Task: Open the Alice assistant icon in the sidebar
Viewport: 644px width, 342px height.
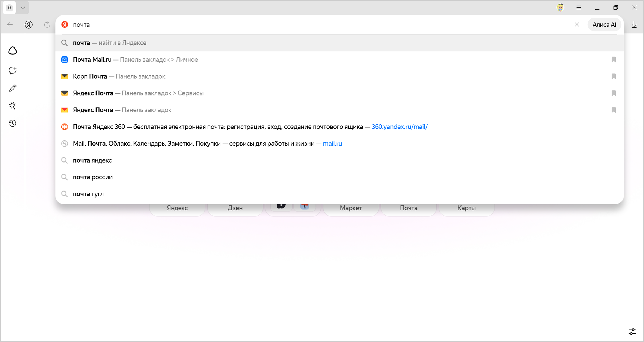Action: click(12, 51)
